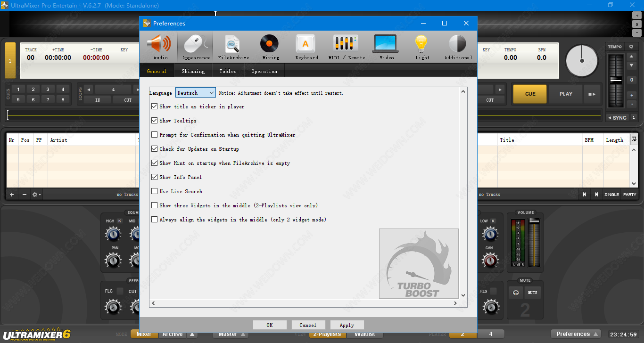Open the Mixing preferences section
The width and height of the screenshot is (644, 343).
270,47
